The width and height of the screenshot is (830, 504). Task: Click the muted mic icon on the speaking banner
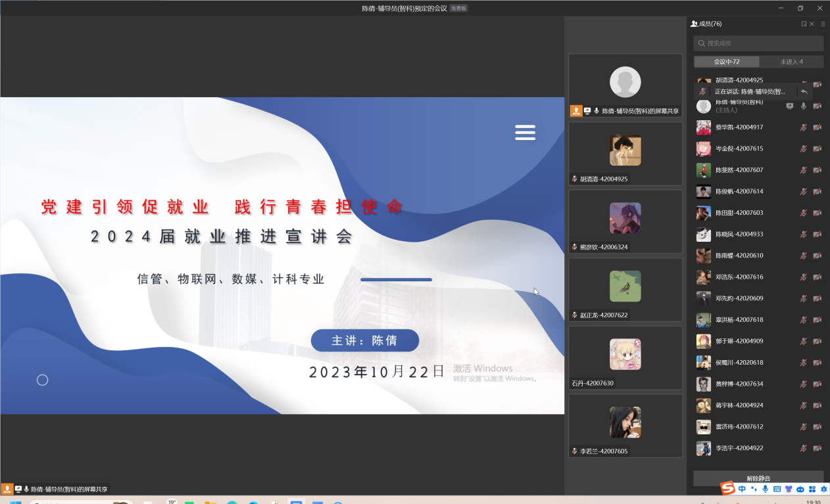click(703, 92)
